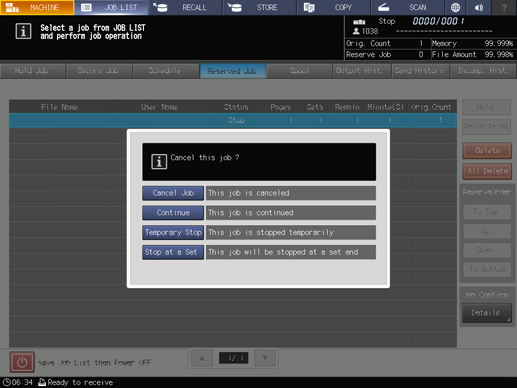This screenshot has height=388, width=517.
Task: Click the page down arrow button
Action: 265,358
